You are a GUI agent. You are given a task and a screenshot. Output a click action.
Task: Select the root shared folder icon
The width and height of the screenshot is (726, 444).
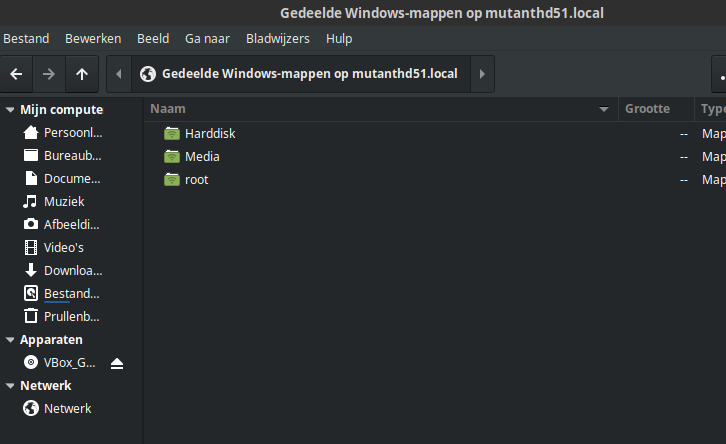(172, 179)
